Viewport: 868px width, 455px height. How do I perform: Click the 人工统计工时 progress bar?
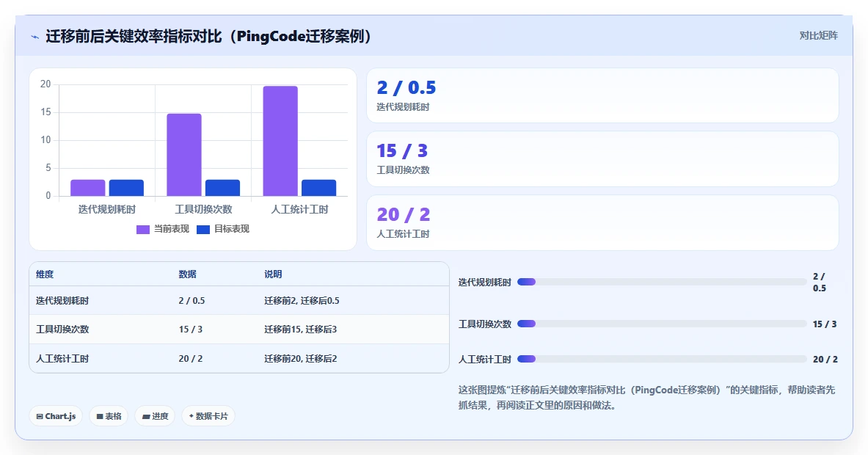(x=662, y=360)
